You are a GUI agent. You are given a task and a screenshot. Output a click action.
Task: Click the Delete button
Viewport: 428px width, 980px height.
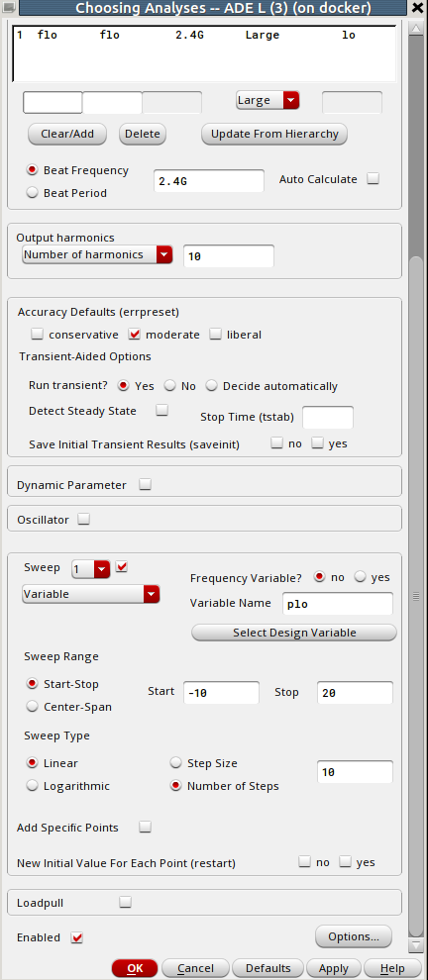[142, 134]
